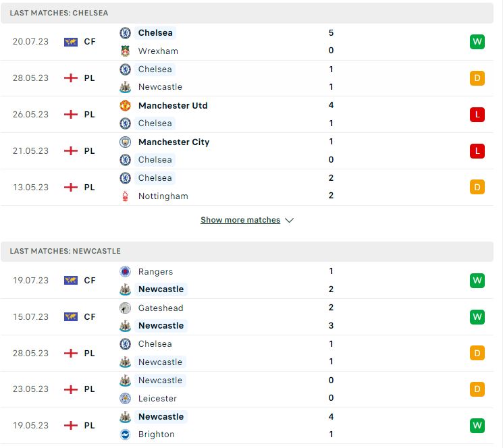Open the Manchester City team name link
Viewport: 503px width, 448px height.
coord(174,142)
